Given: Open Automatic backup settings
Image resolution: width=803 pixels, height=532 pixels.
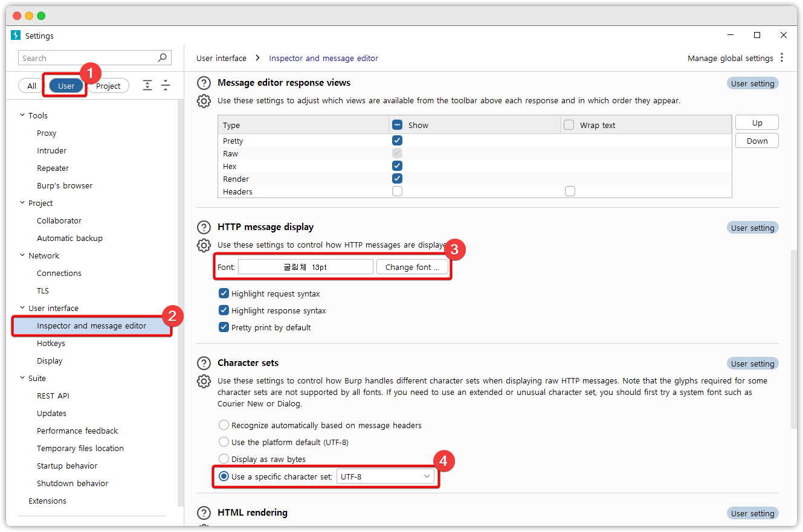Looking at the screenshot, I should pyautogui.click(x=70, y=238).
